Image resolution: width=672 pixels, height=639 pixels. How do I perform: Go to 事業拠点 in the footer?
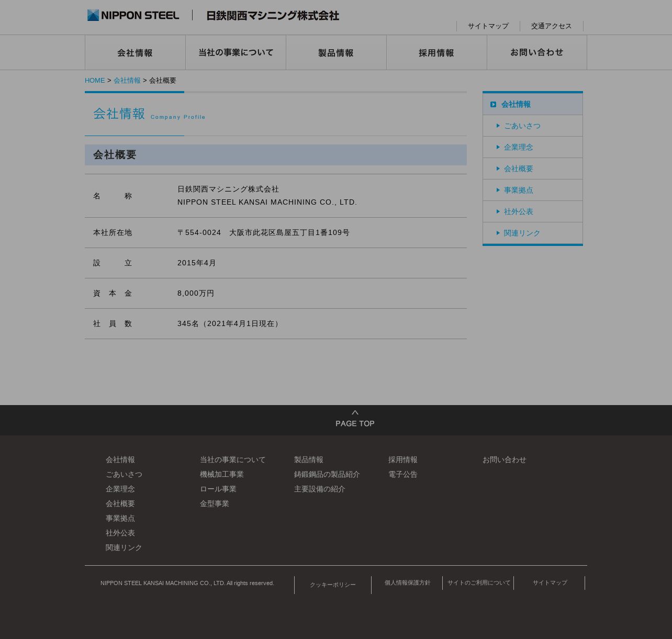[x=120, y=518]
